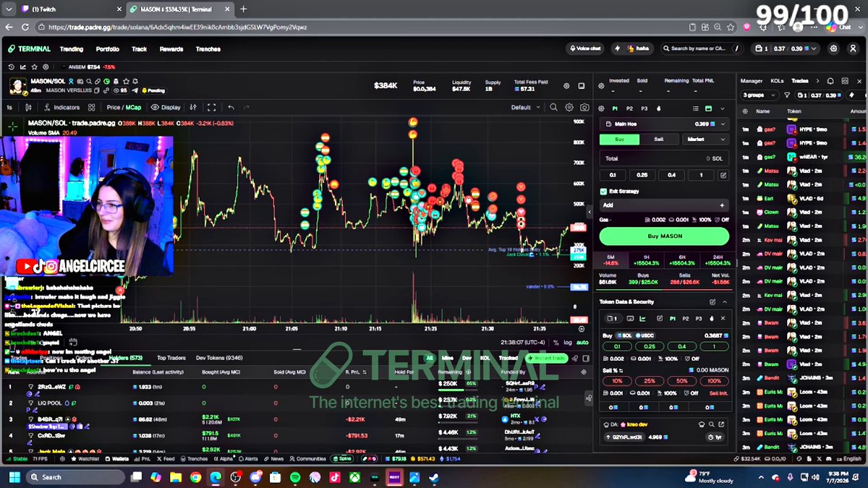
Task: Expand the trade panel chevron next to presets
Action: pyautogui.click(x=723, y=108)
